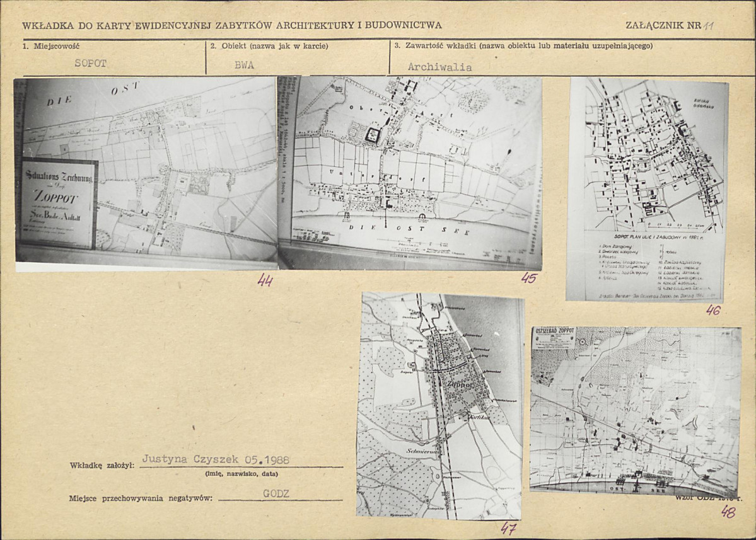
Task: Click the vertical Zoppot map photo 47
Action: [441, 406]
